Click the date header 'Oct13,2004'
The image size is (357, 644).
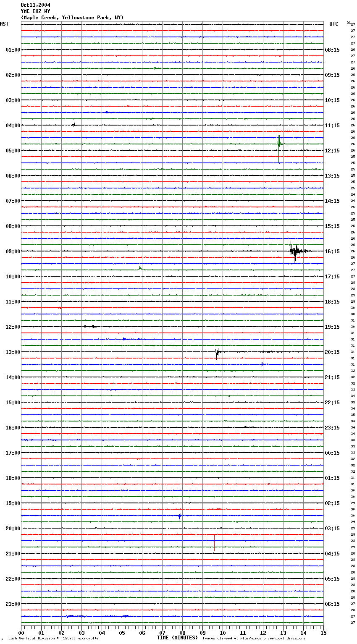[x=36, y=5]
